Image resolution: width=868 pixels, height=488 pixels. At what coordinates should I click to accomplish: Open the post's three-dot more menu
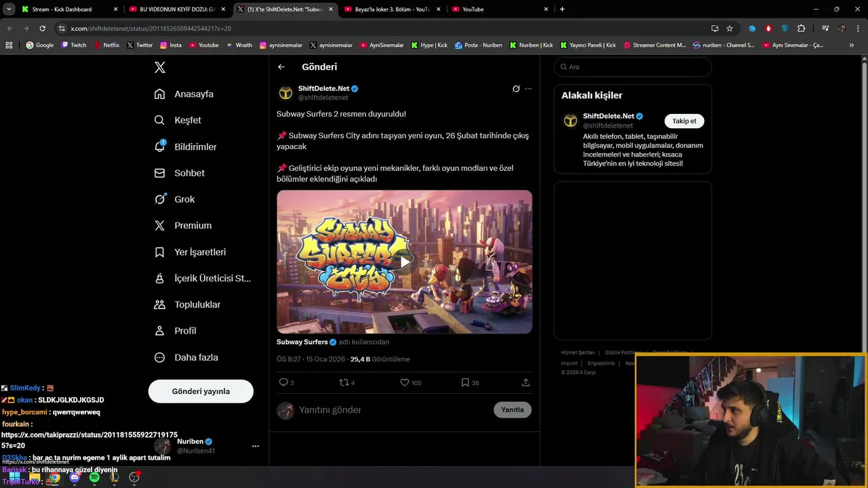[x=528, y=89]
